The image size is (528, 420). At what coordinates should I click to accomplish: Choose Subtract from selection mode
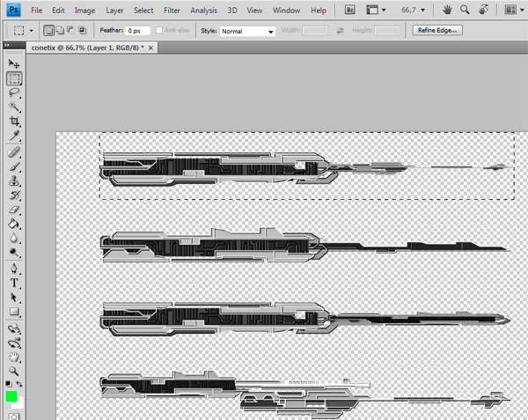point(70,30)
